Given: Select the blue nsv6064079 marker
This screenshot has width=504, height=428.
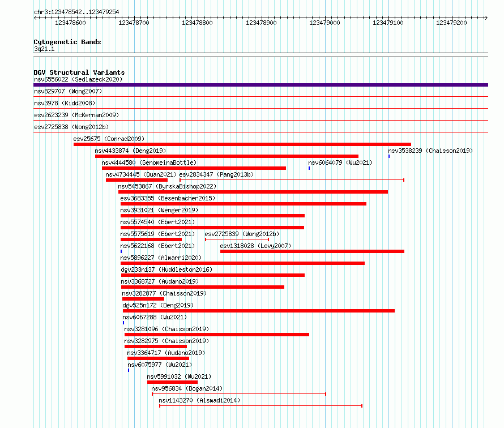Looking at the screenshot, I should [309, 168].
